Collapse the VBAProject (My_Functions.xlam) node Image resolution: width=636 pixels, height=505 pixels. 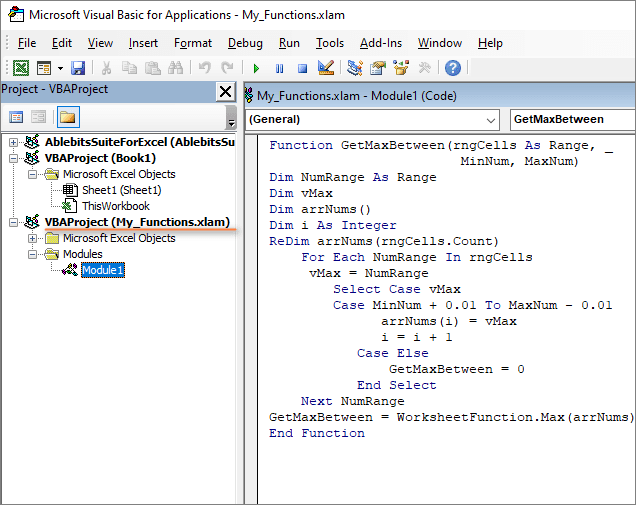coord(13,222)
